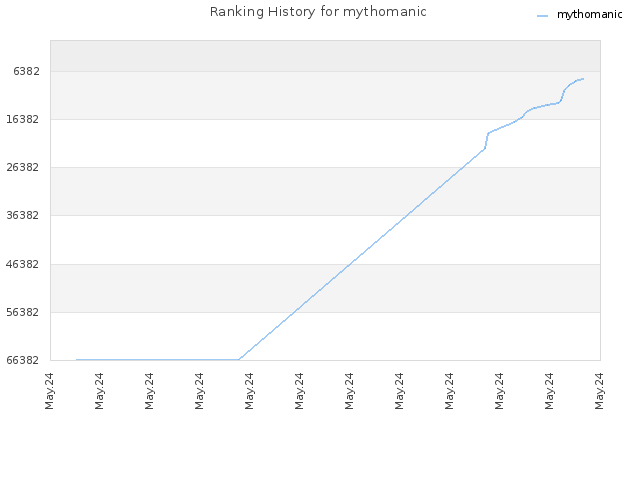Click the y-axis label 46382
Viewport: 640px width, 480px height.
pyautogui.click(x=23, y=264)
